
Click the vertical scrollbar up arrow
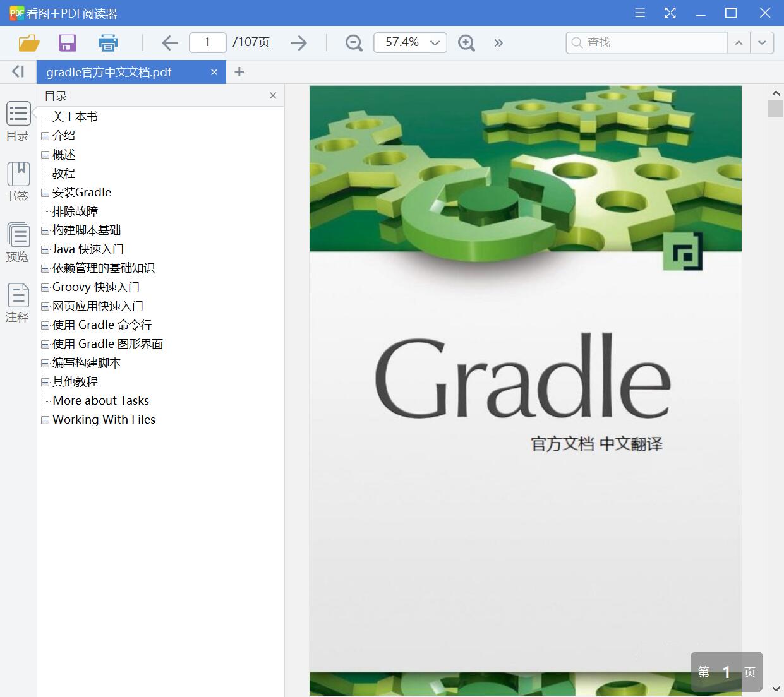[x=776, y=93]
